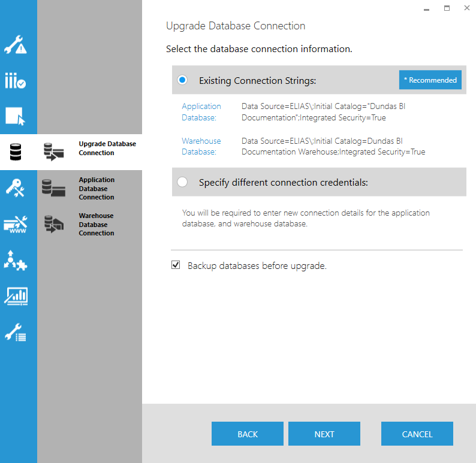Image resolution: width=476 pixels, height=463 pixels.
Task: Click the www website tools sidebar icon
Action: 16,225
